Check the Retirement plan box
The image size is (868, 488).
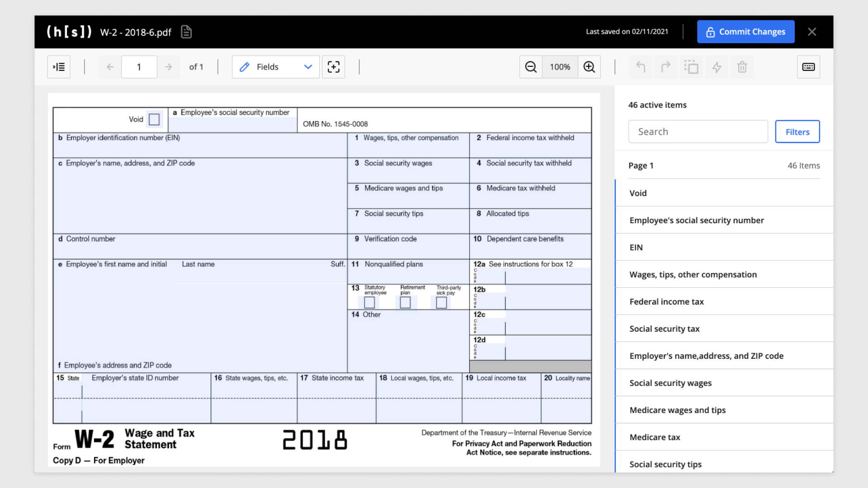tap(406, 302)
